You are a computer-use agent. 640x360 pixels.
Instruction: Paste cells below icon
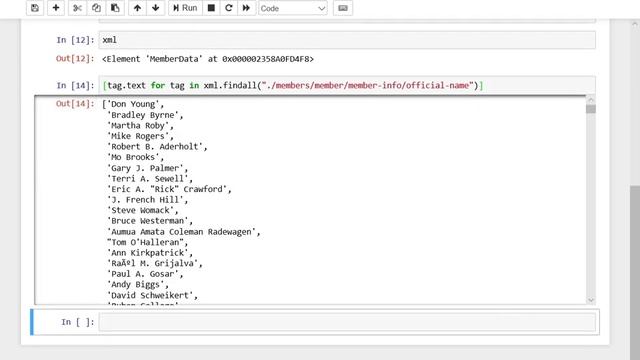pyautogui.click(x=115, y=8)
